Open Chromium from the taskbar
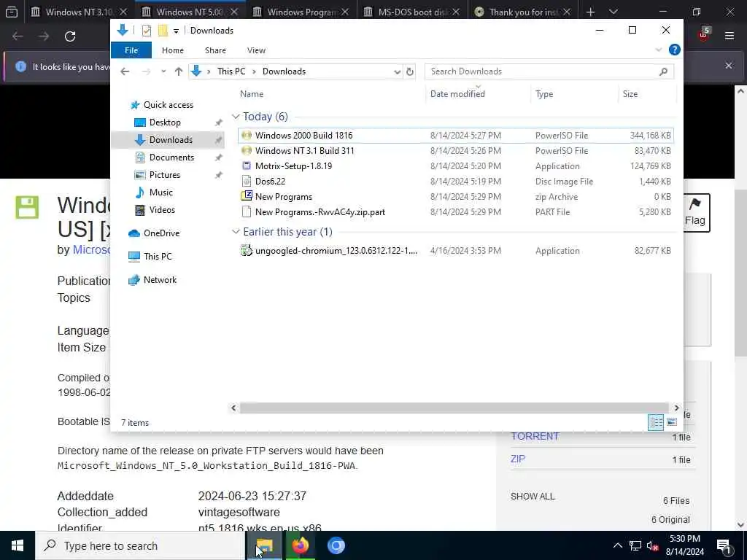 336,545
